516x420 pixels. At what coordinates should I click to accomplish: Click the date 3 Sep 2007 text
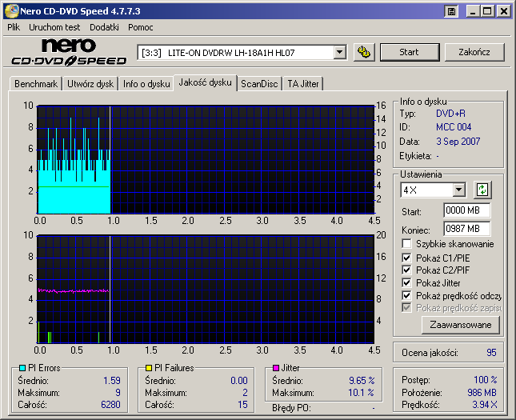point(458,142)
